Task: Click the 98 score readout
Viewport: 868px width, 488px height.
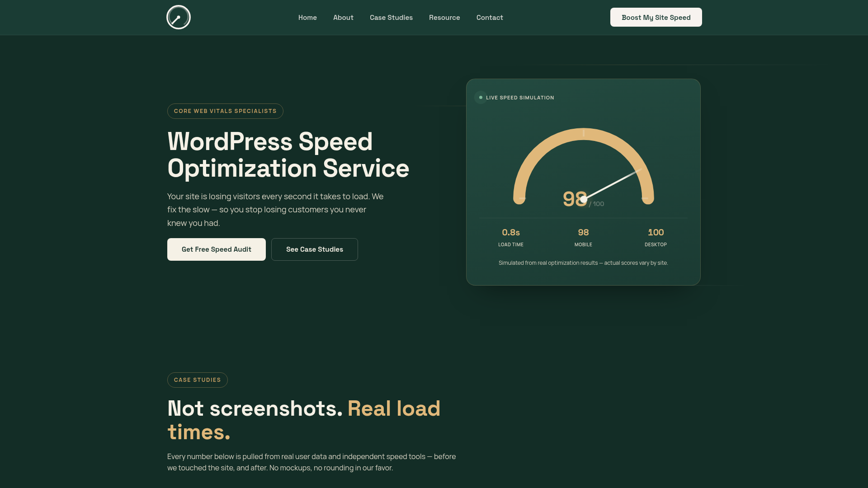Action: pyautogui.click(x=575, y=199)
